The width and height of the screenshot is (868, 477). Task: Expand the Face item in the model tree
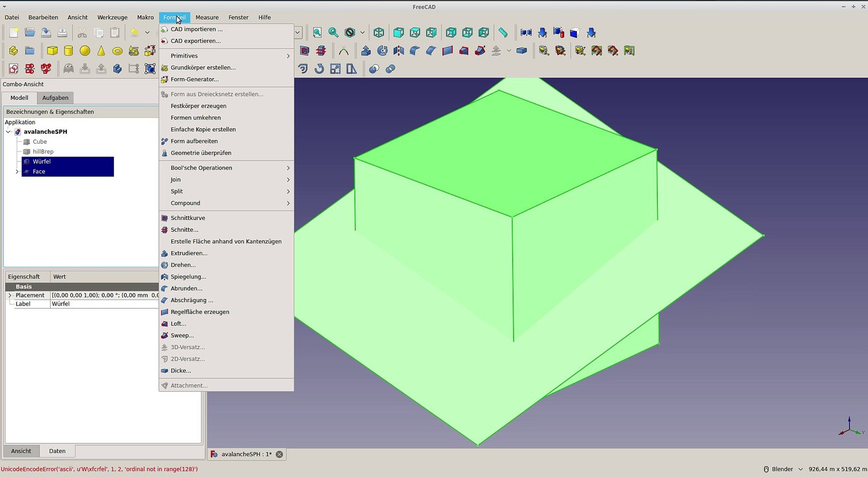point(17,172)
